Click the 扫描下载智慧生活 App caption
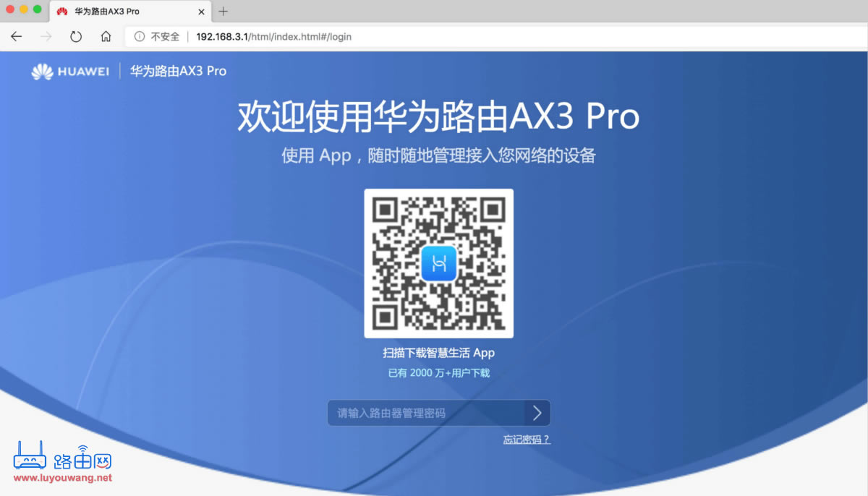The height and width of the screenshot is (496, 868). point(438,353)
